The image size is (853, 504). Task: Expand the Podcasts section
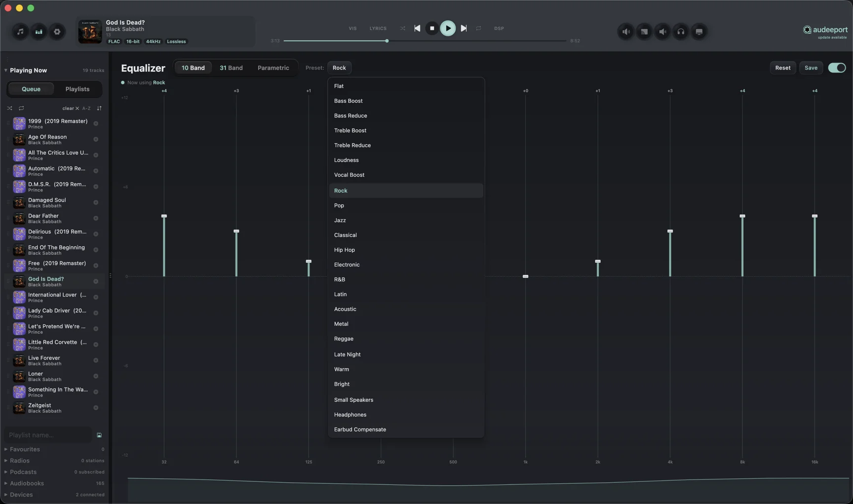pos(6,472)
